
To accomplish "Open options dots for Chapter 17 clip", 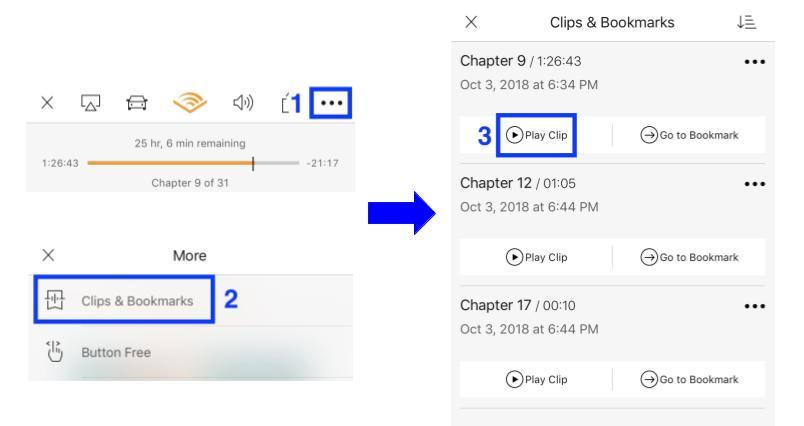I will (x=754, y=306).
